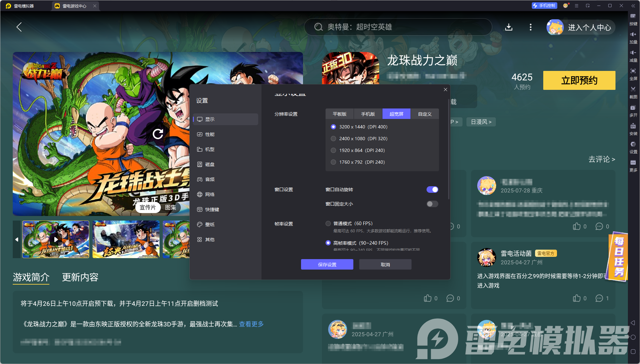
Task: Click the 保存设置 button
Action: [327, 264]
